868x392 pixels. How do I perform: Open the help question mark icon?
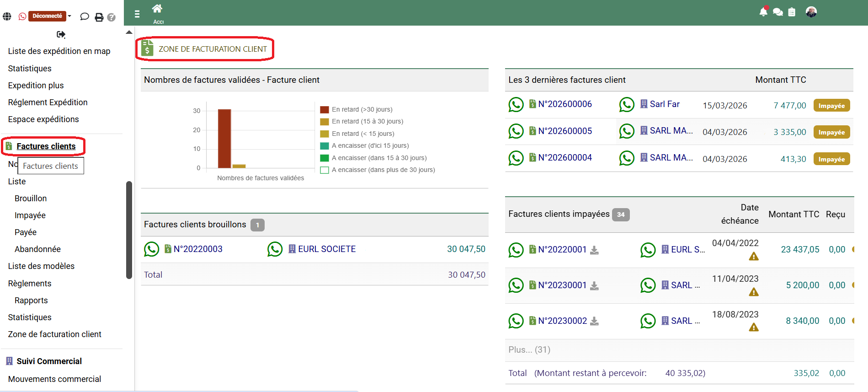pyautogui.click(x=111, y=17)
